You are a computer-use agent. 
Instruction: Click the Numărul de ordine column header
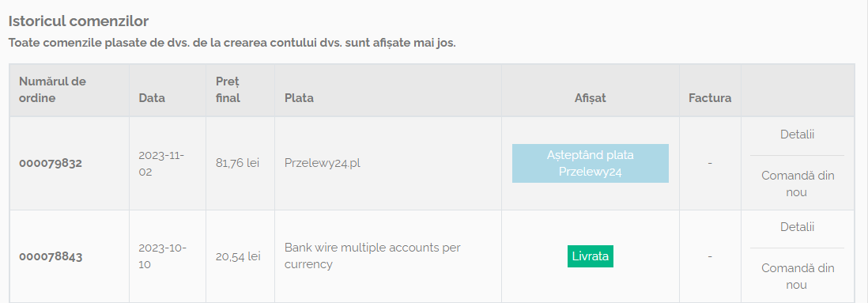point(53,89)
